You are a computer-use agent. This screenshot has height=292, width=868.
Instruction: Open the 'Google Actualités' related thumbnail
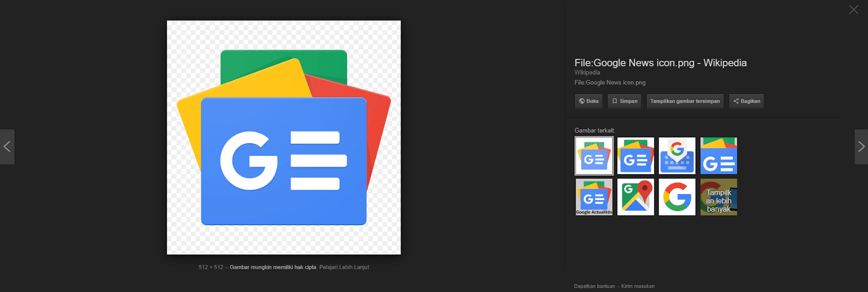coord(594,197)
